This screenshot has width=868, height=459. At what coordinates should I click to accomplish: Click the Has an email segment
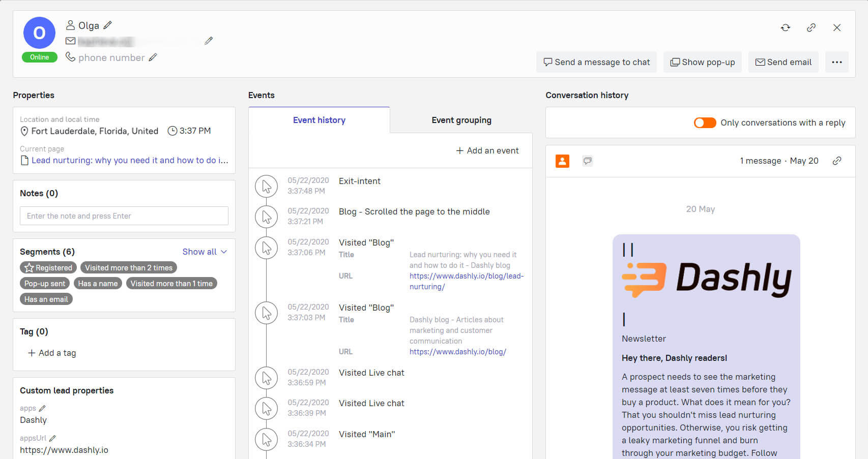click(46, 299)
